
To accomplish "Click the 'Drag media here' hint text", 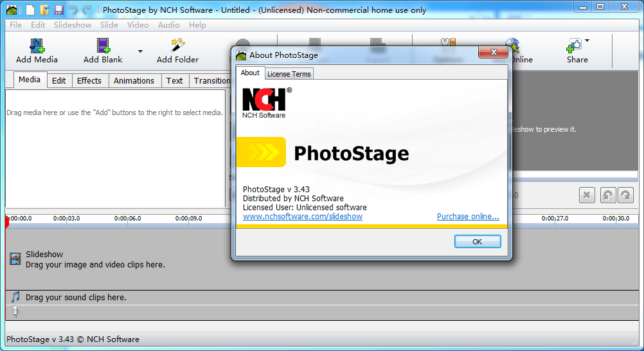I will click(x=114, y=113).
